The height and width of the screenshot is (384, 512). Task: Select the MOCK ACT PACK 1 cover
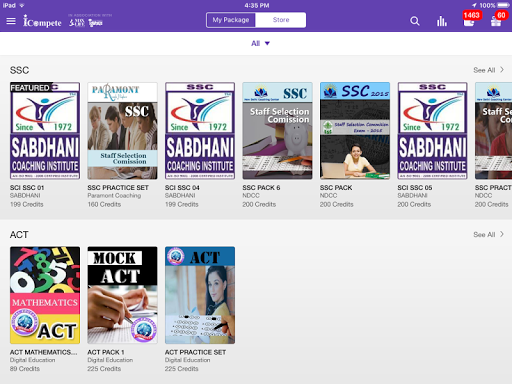[122, 295]
